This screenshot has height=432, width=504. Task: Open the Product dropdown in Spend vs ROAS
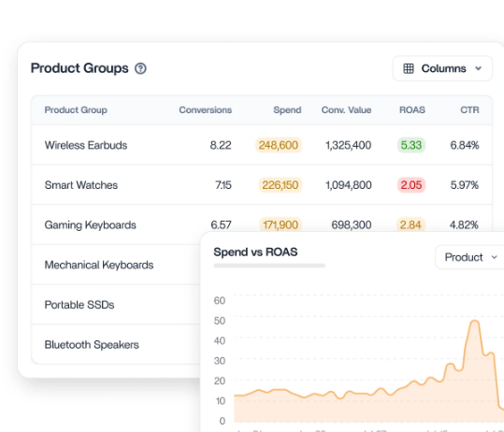point(469,257)
